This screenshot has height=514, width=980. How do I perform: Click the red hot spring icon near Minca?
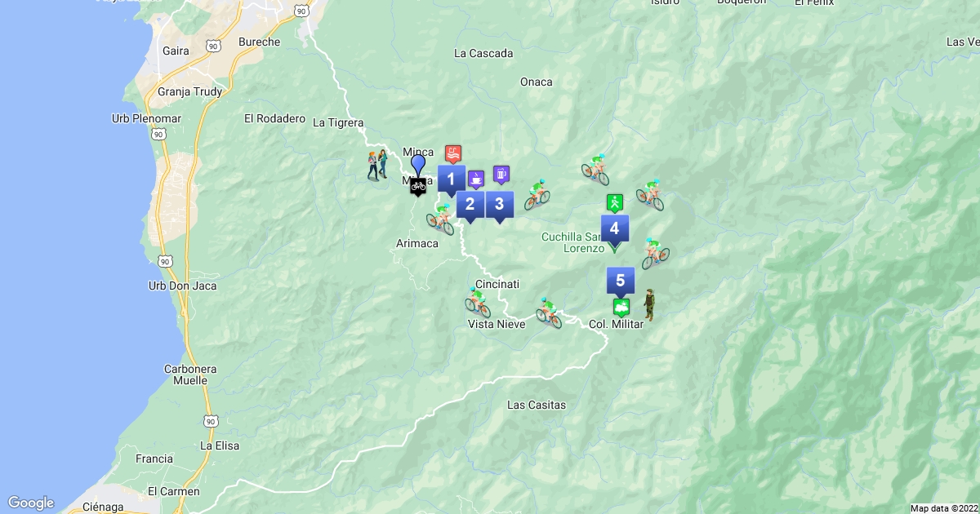coord(453,153)
